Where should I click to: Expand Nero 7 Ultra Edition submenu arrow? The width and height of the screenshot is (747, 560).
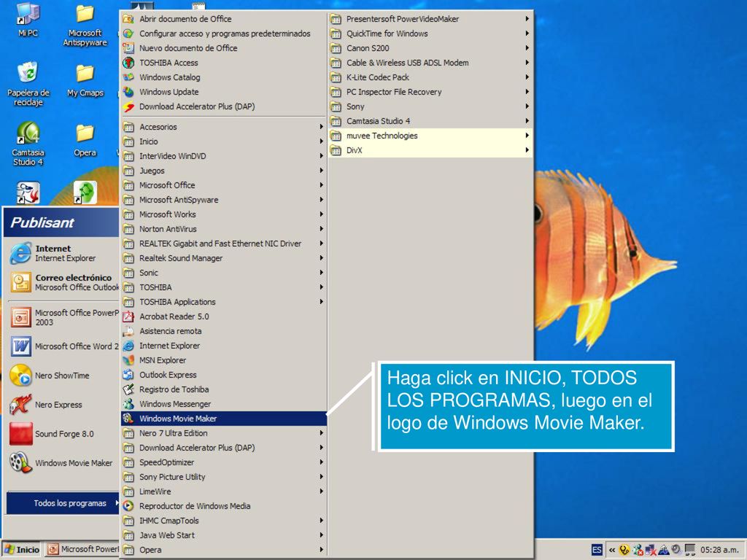tap(322, 433)
